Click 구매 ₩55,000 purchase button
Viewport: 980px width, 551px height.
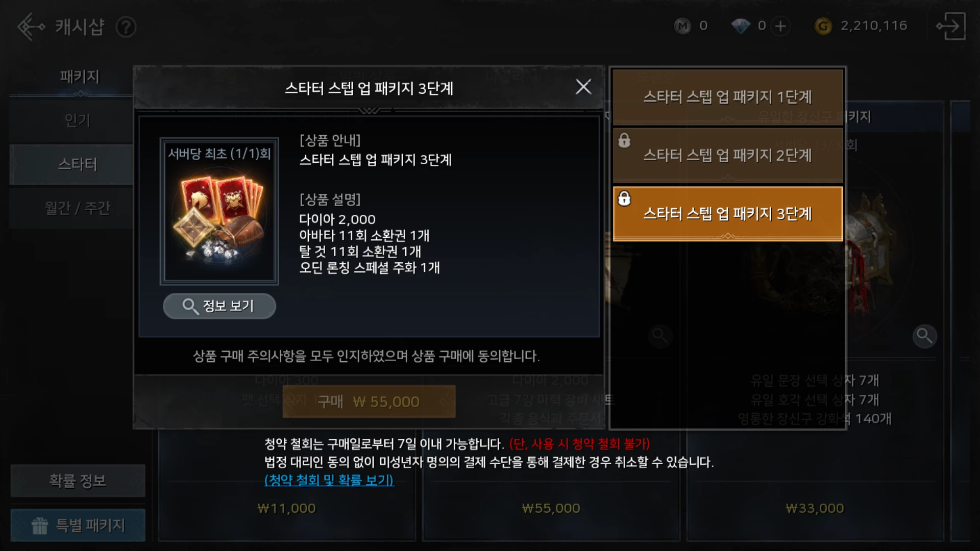[x=369, y=402]
